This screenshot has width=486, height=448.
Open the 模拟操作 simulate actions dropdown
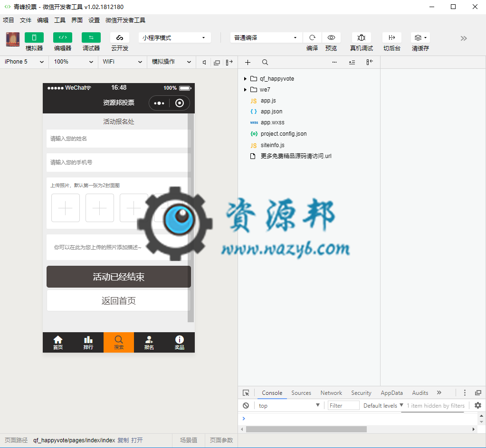point(172,62)
